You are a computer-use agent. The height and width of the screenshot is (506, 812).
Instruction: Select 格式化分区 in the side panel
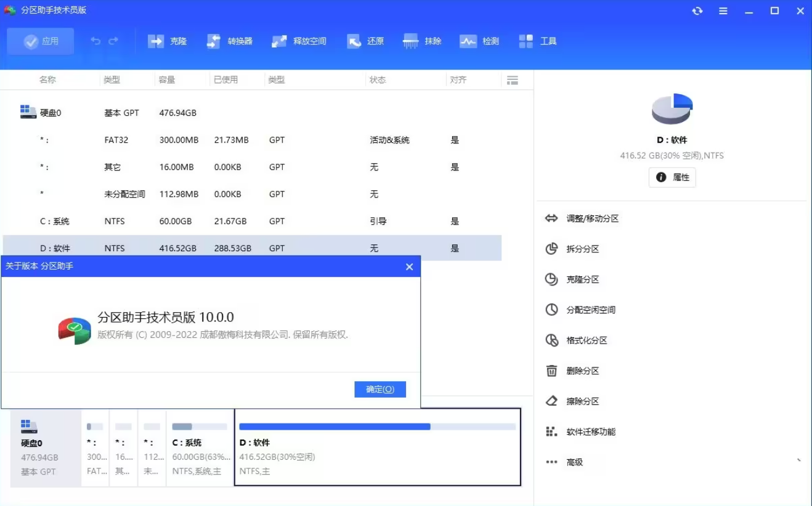pos(577,340)
